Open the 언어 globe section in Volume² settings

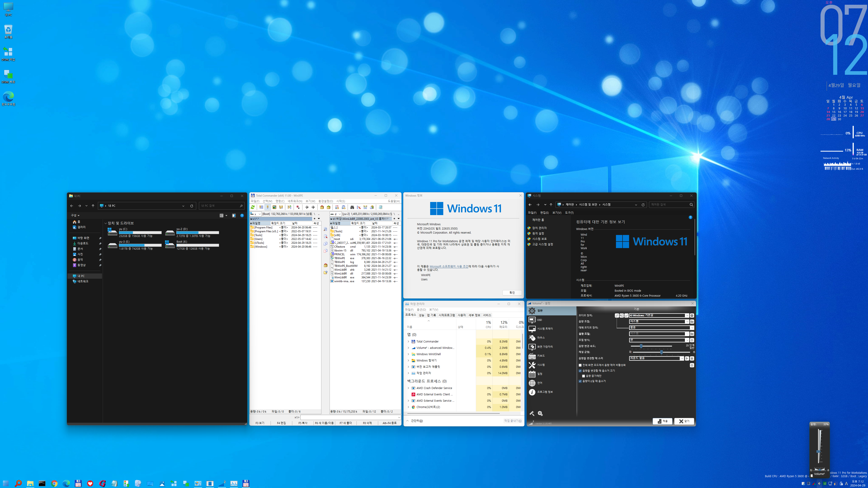point(552,383)
